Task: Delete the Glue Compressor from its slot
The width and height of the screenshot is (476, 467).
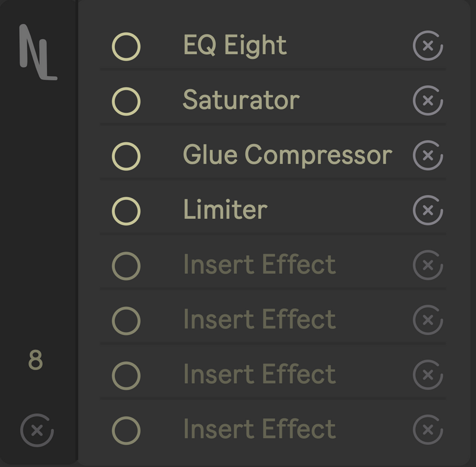Action: point(428,154)
